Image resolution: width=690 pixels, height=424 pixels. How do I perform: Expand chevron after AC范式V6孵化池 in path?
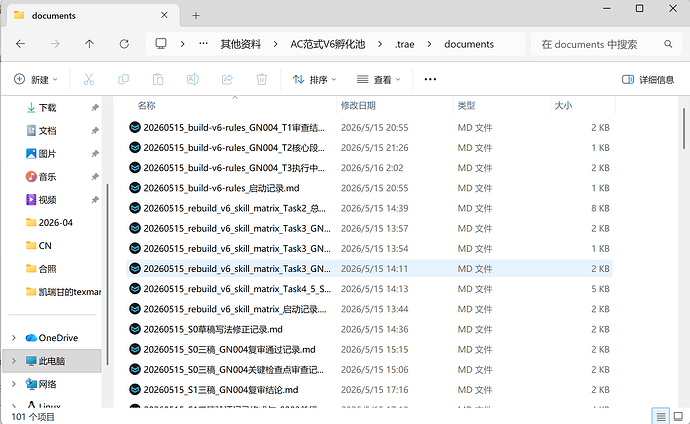click(x=380, y=44)
